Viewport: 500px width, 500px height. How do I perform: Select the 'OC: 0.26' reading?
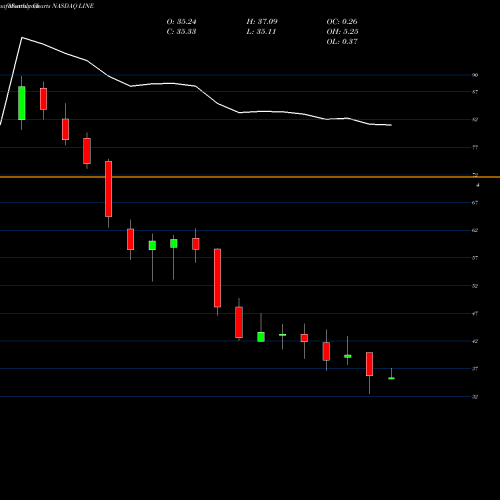point(342,22)
